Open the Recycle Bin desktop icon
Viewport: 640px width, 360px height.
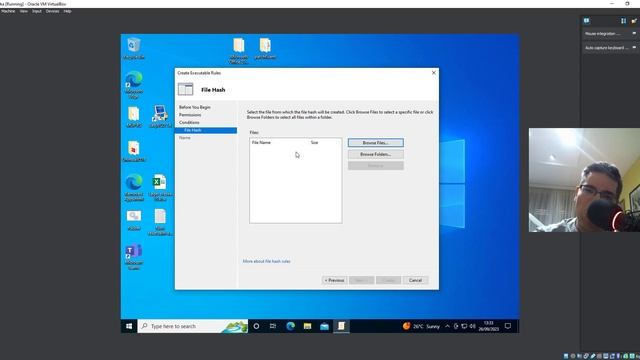coord(134,48)
